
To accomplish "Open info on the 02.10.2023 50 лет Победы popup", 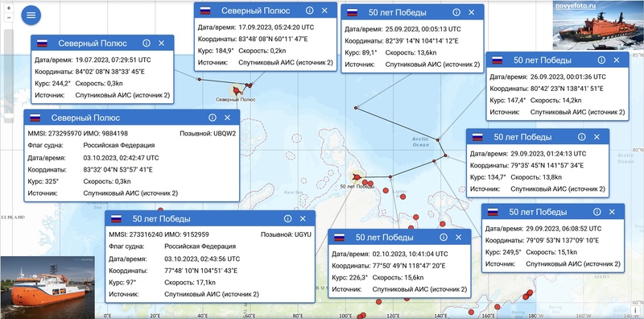I will [444, 237].
